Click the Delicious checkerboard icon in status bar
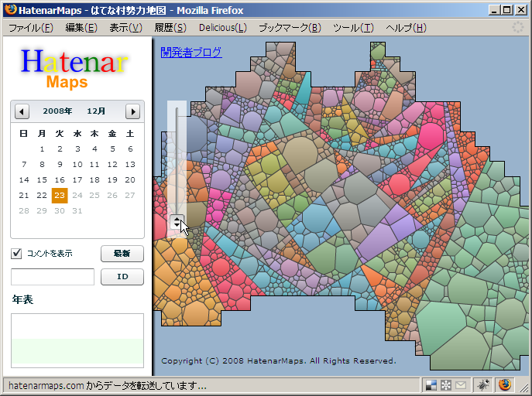Screen dimensions: 532x396 coord(431,385)
